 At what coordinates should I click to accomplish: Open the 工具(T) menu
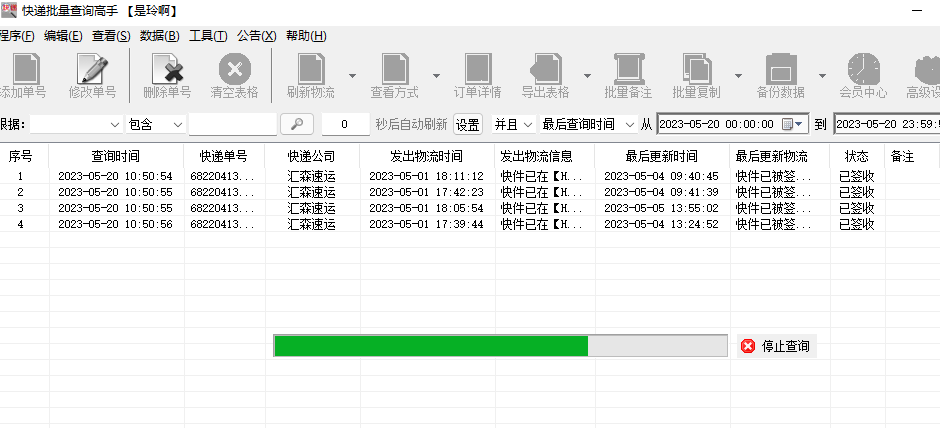(208, 36)
